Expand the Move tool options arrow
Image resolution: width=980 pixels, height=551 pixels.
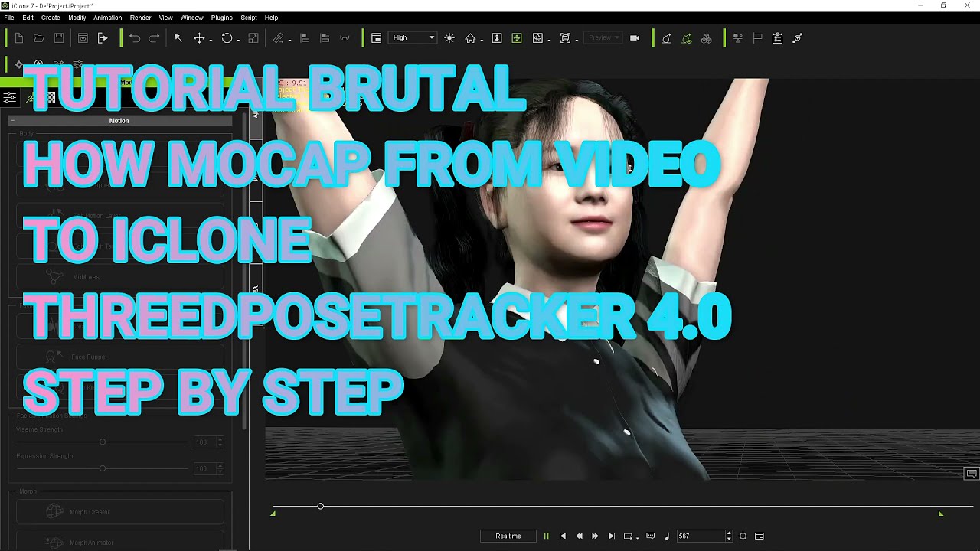211,40
